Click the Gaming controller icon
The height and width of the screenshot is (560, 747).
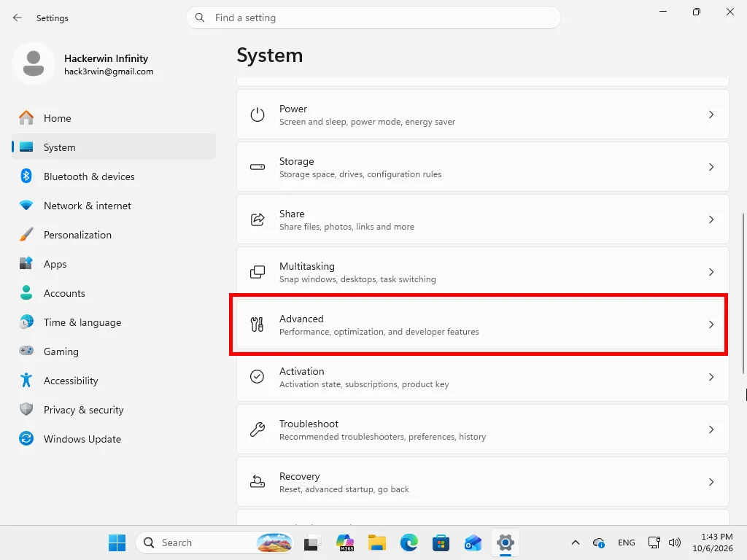(x=26, y=351)
